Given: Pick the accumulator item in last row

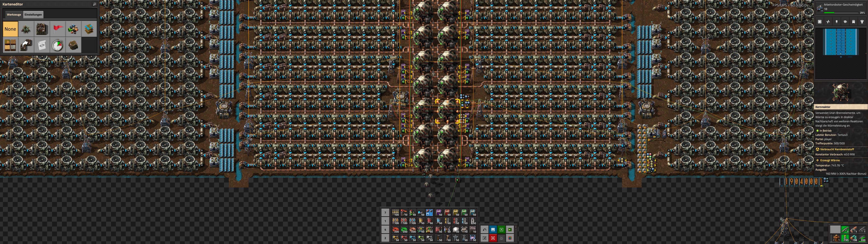Looking at the screenshot, I should [473, 238].
